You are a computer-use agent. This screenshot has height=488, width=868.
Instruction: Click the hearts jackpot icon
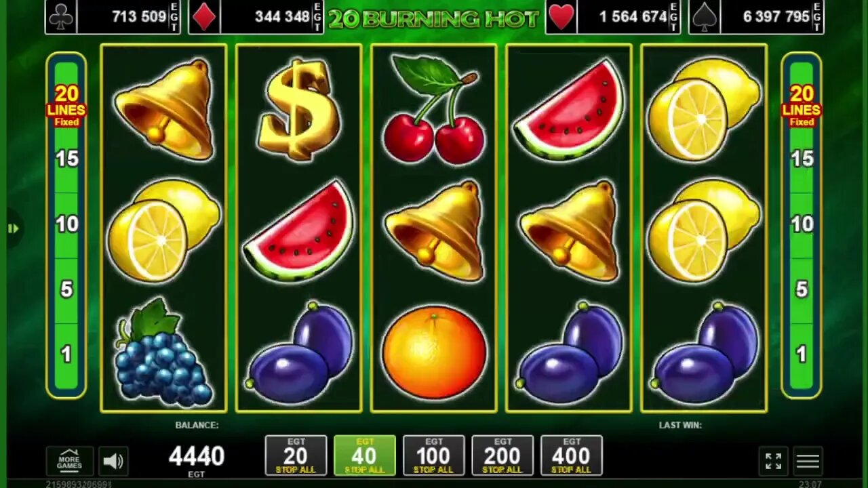[561, 17]
